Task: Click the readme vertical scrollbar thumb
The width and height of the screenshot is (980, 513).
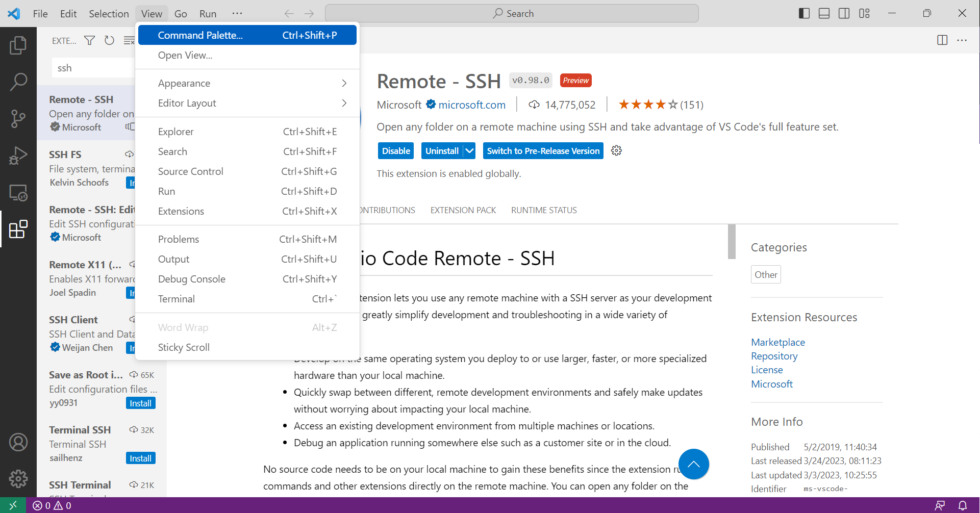Action: click(732, 242)
